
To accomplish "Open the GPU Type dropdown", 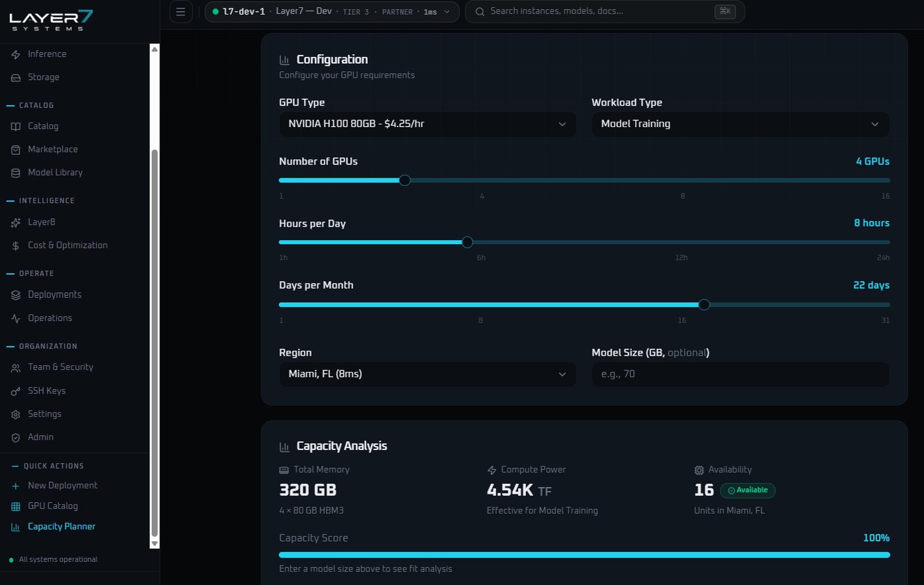I will [427, 124].
